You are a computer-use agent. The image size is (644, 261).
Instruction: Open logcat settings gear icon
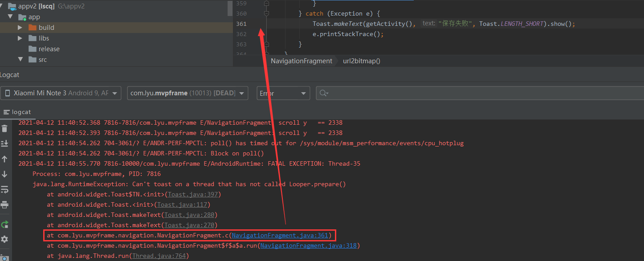[x=4, y=240]
